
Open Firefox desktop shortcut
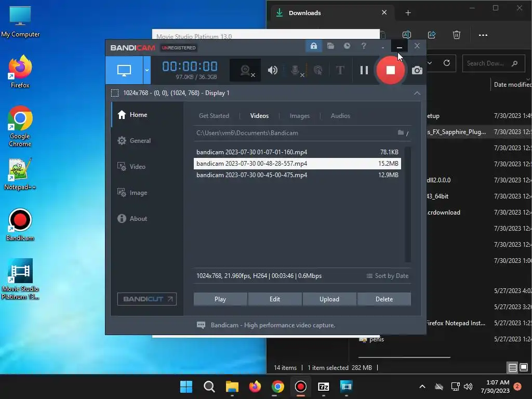(x=20, y=72)
